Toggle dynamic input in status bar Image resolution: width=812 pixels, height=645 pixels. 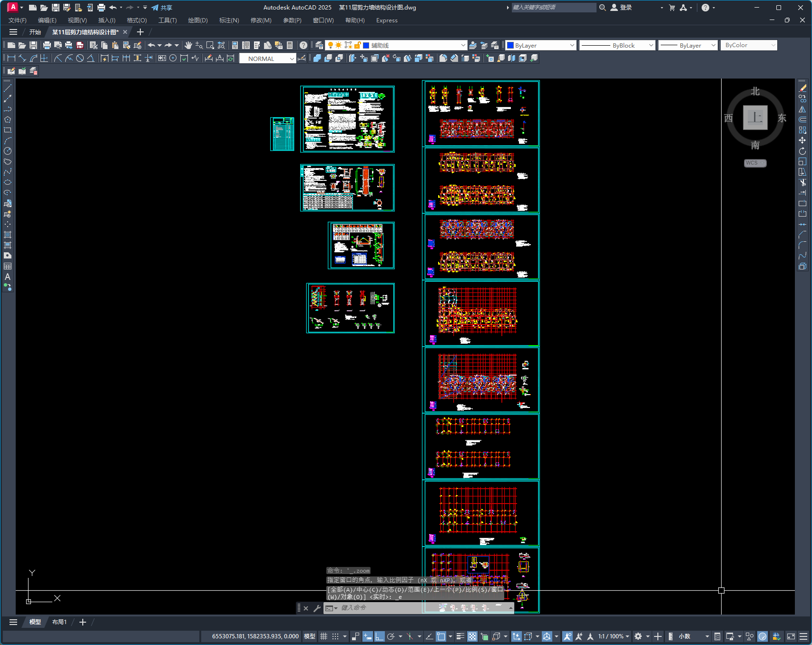[x=368, y=636]
